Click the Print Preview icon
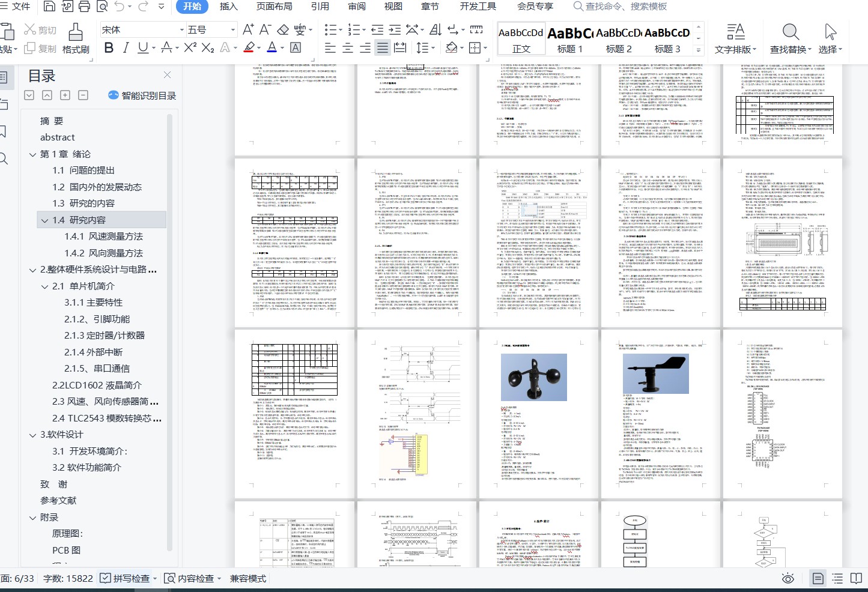Screen dimensions: 868x592 tap(102, 7)
